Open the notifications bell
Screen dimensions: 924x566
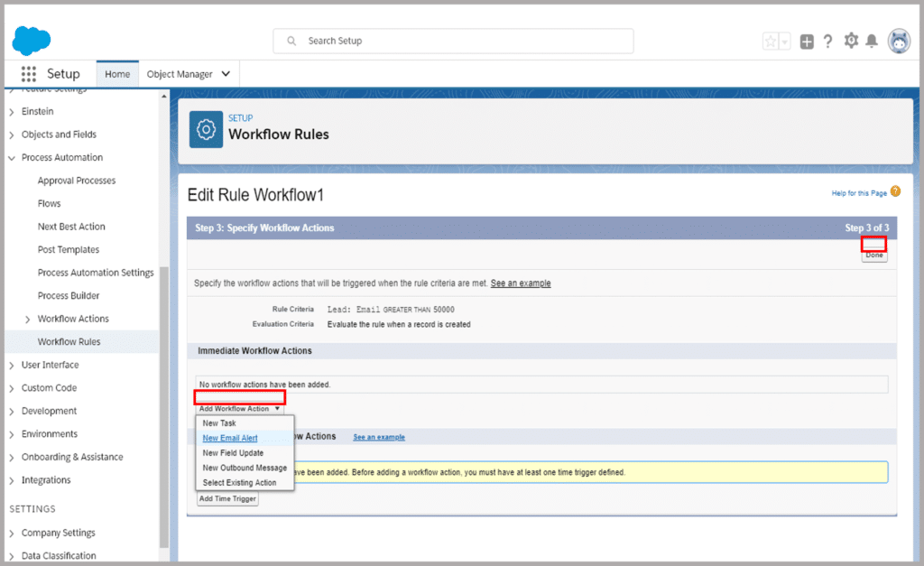(872, 42)
